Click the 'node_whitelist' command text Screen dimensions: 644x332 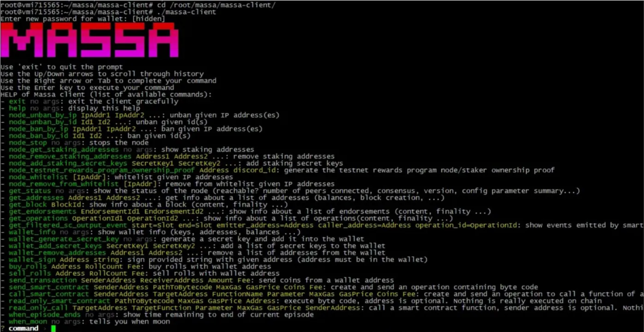click(x=38, y=177)
